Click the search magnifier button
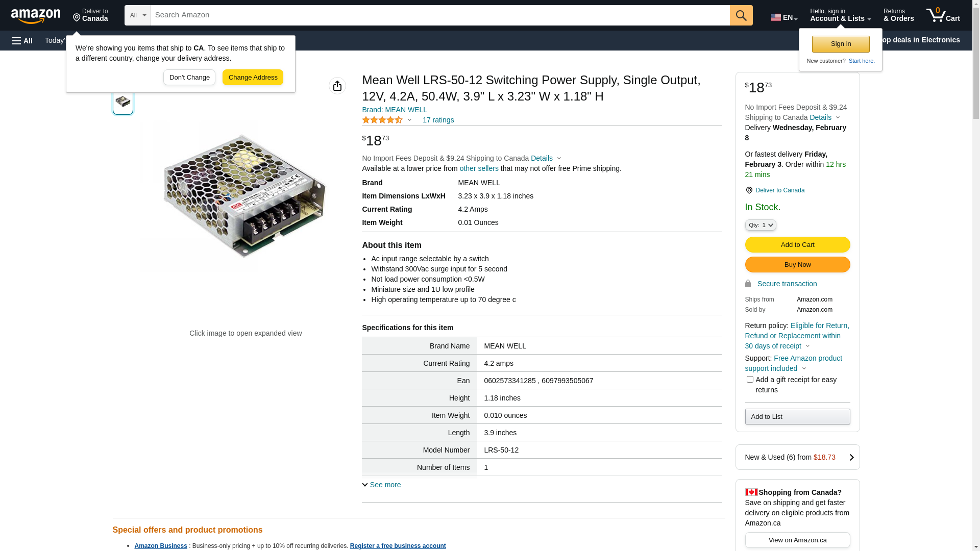This screenshot has height=551, width=980. (x=741, y=15)
